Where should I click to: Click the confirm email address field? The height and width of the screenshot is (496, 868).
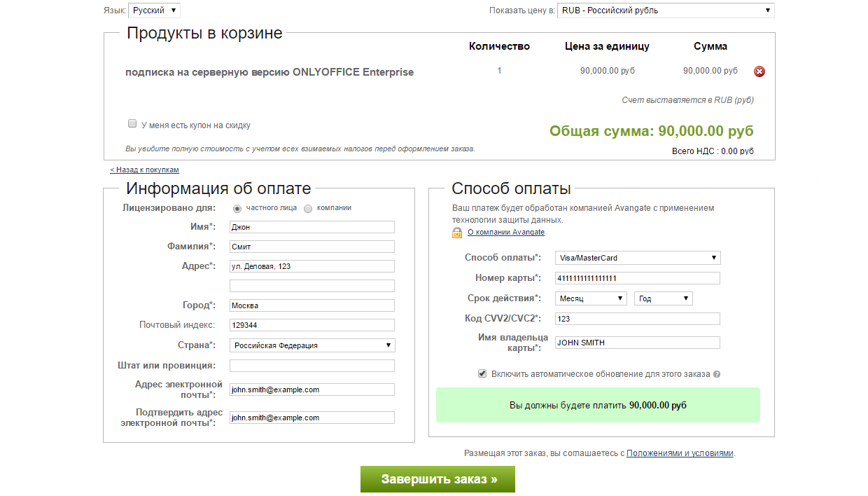pos(312,418)
